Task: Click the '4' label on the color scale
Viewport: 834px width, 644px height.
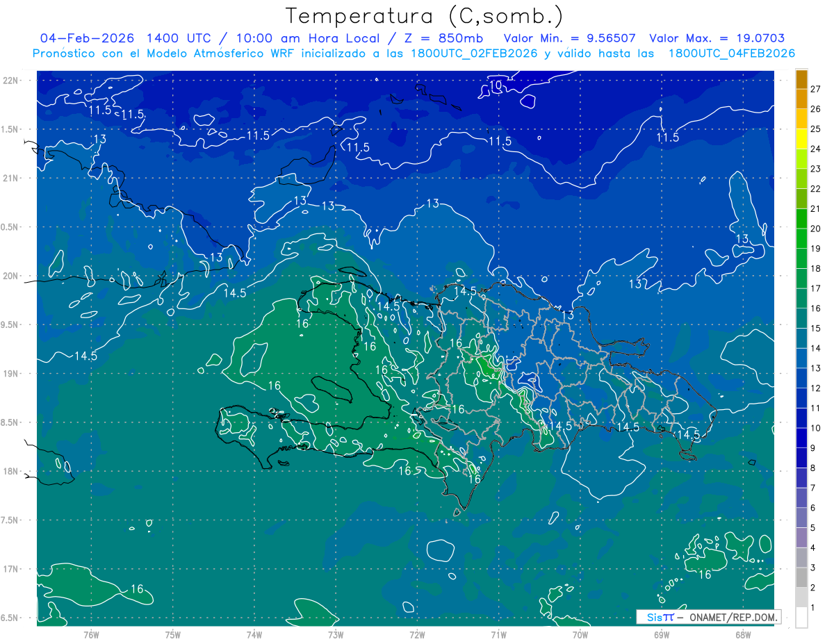Action: point(813,547)
